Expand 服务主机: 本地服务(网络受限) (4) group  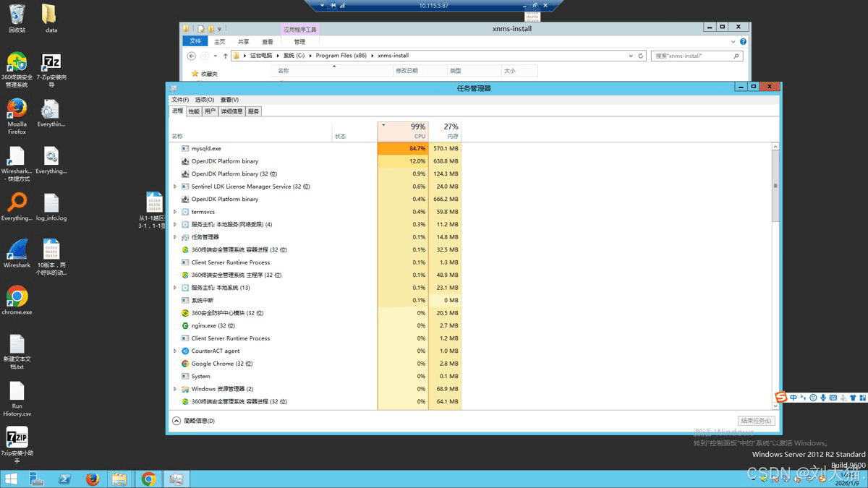point(175,224)
